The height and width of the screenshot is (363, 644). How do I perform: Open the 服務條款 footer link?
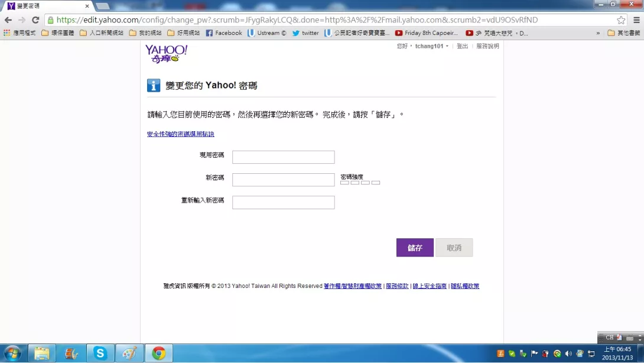click(x=397, y=286)
